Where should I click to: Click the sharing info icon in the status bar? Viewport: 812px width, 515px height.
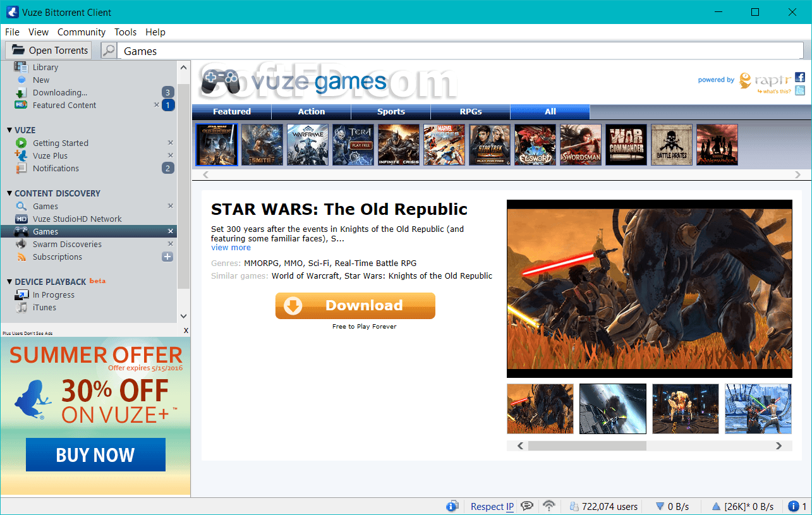(452, 506)
